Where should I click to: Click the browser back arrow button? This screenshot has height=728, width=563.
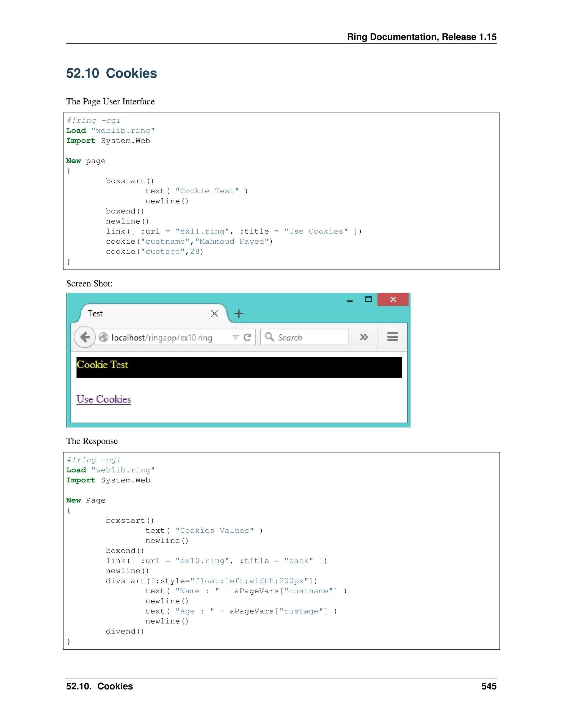(85, 337)
